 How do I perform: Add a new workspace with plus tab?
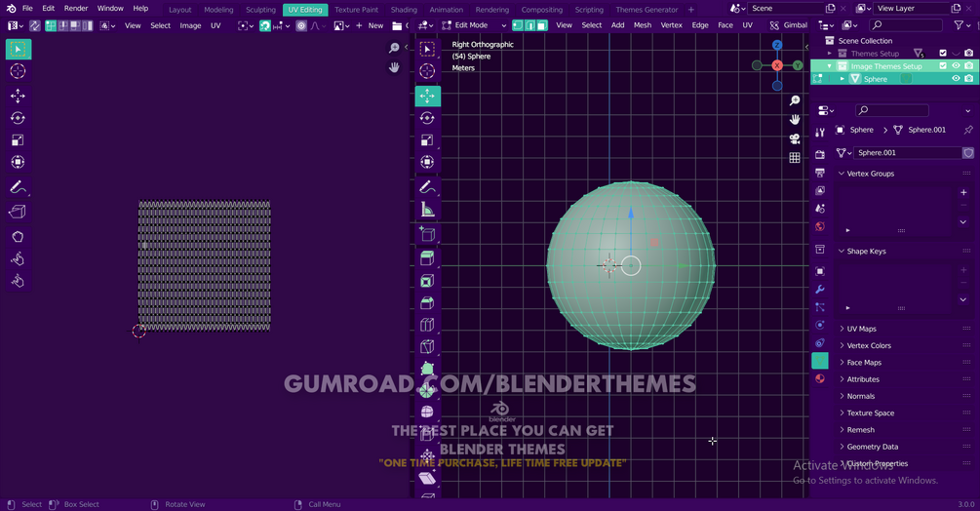690,10
